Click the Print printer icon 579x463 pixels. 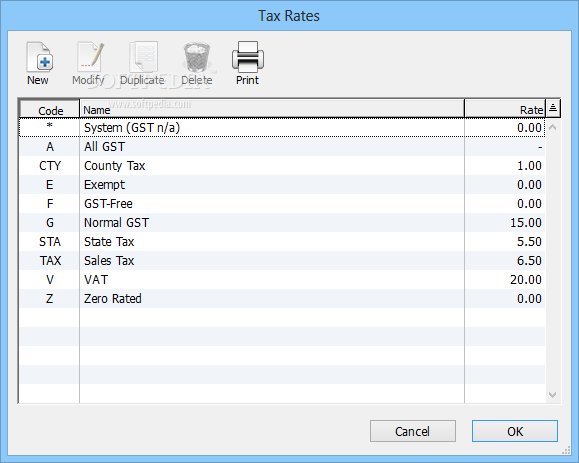tap(248, 57)
